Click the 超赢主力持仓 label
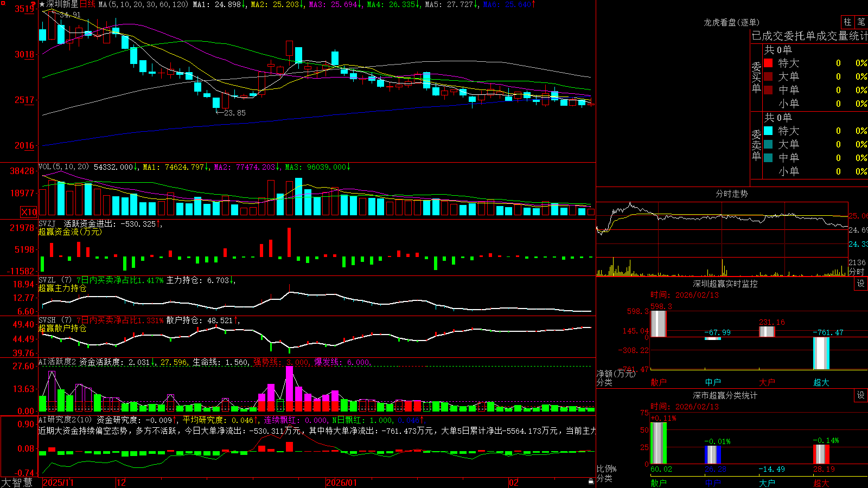The image size is (868, 488). [x=62, y=288]
